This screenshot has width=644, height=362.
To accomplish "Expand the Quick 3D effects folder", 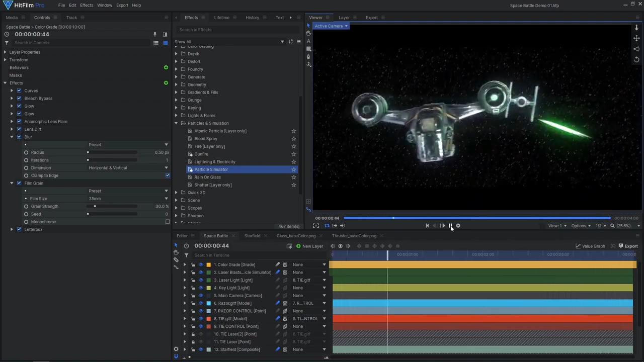I will coord(176,193).
